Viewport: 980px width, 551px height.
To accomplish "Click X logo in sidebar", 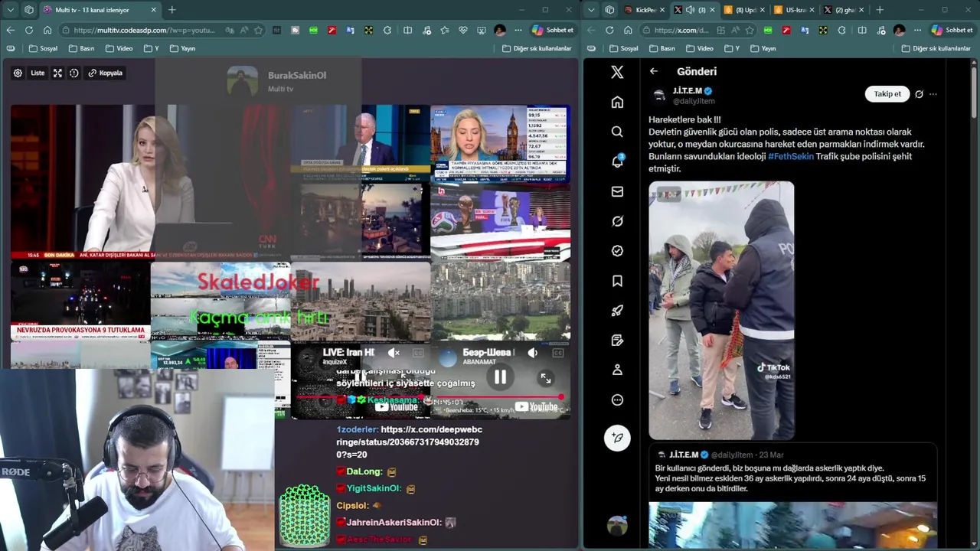I will coord(617,72).
